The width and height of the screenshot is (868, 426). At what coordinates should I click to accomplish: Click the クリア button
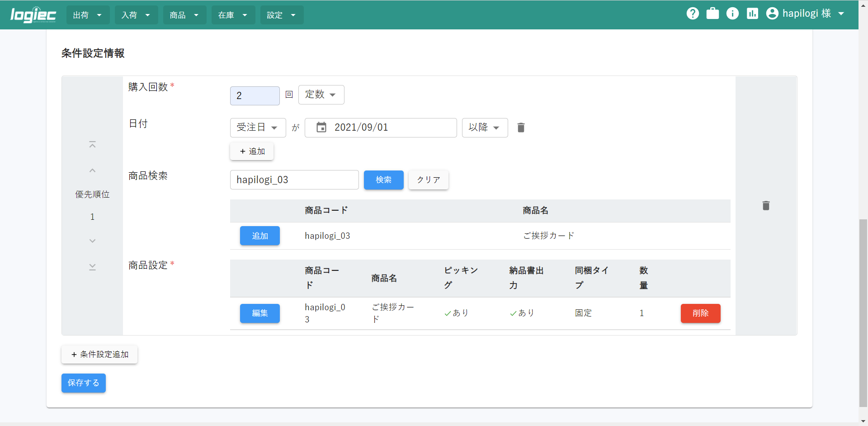428,180
